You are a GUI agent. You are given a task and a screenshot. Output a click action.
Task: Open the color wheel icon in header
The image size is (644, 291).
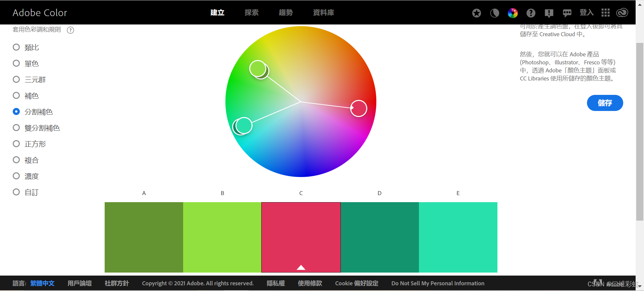point(513,13)
